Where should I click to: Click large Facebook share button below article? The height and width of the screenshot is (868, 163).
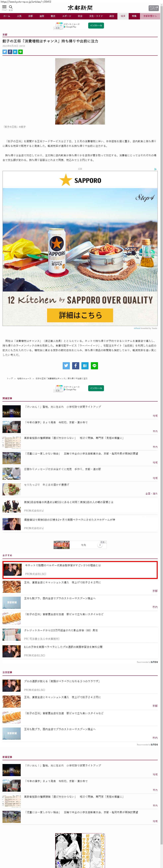pyautogui.click(x=76, y=366)
